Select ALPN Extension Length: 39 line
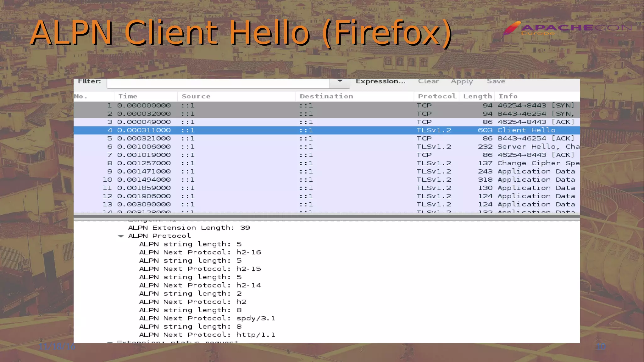The width and height of the screenshot is (644, 362). pyautogui.click(x=189, y=228)
